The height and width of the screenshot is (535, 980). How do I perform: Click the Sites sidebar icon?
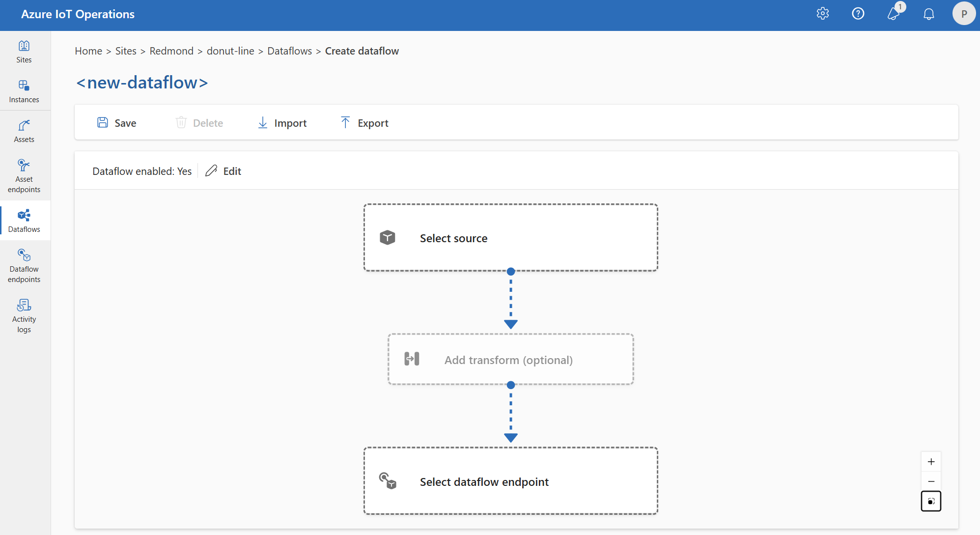25,53
